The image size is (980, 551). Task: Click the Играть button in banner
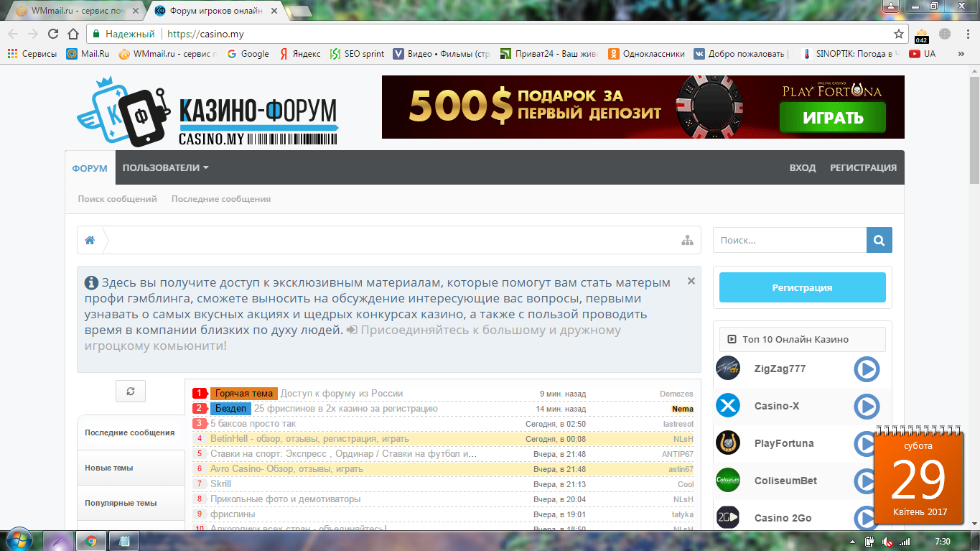[833, 118]
